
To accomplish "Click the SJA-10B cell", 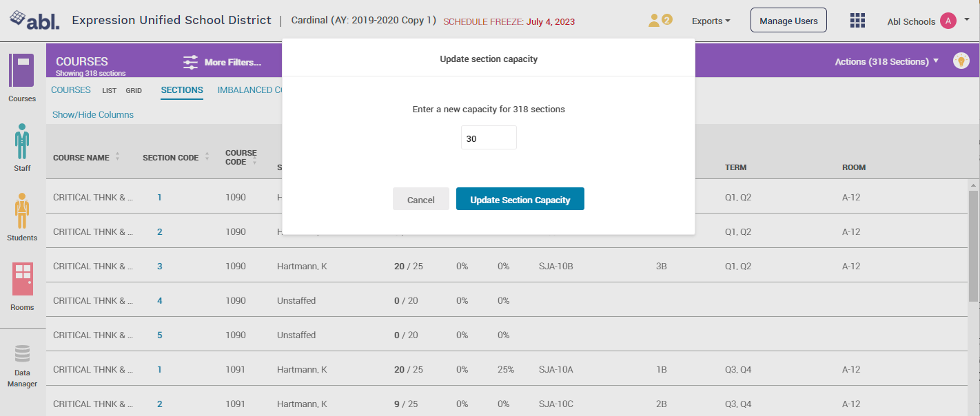I will pyautogui.click(x=555, y=266).
